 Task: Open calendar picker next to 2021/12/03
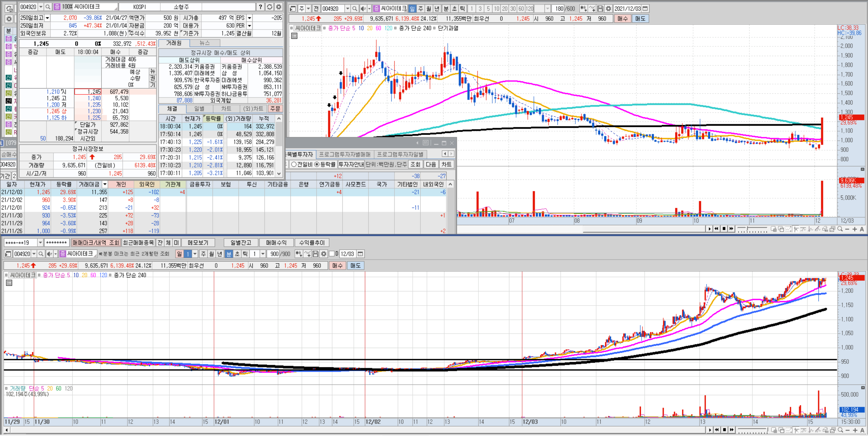coord(645,9)
